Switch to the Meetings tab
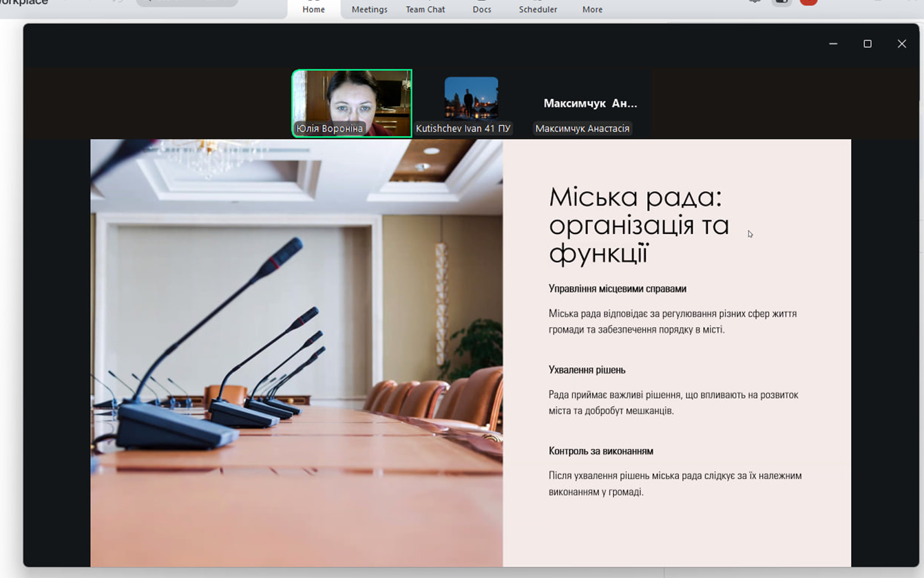The height and width of the screenshot is (578, 924). (x=369, y=9)
